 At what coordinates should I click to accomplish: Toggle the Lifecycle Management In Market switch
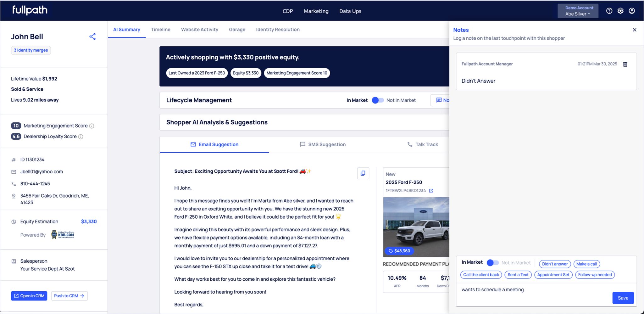pyautogui.click(x=378, y=100)
